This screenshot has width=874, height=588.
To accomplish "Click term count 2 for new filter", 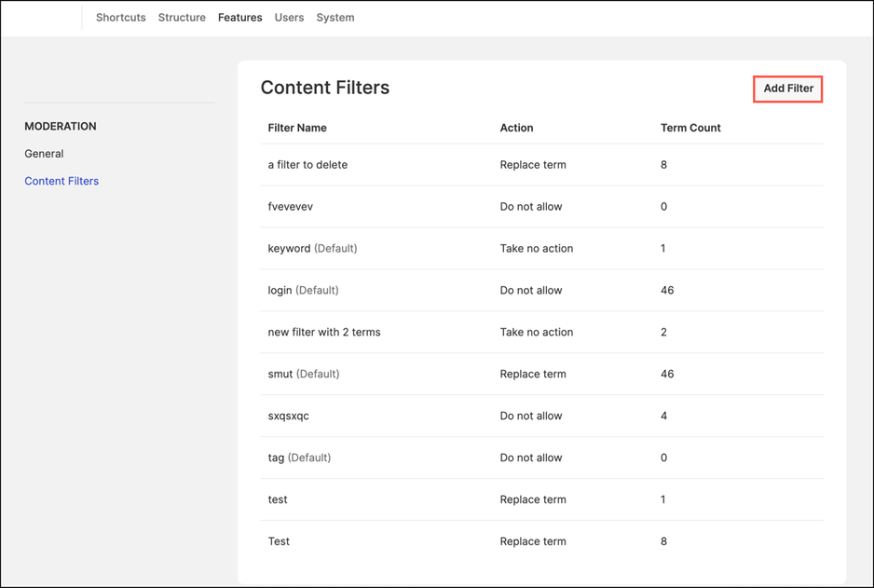I will (663, 332).
